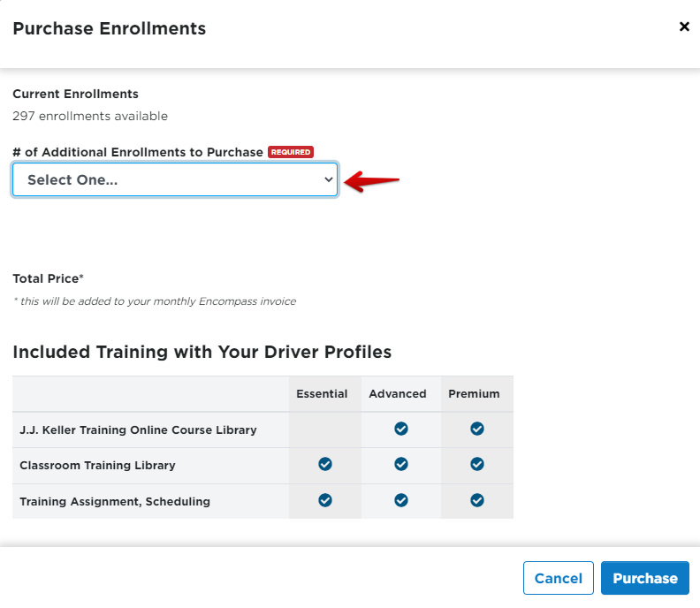Click the red REQUIRED badge
The image size is (700, 608).
click(291, 152)
